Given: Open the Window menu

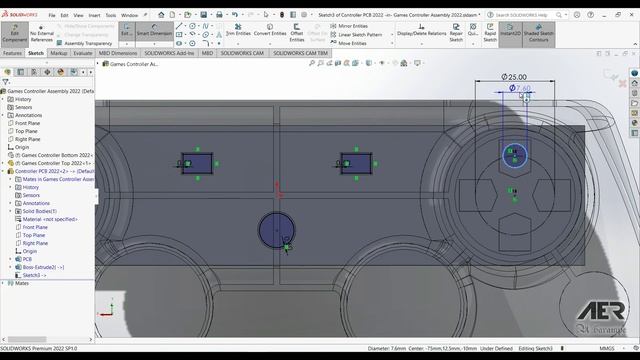Looking at the screenshot, I should click(129, 15).
